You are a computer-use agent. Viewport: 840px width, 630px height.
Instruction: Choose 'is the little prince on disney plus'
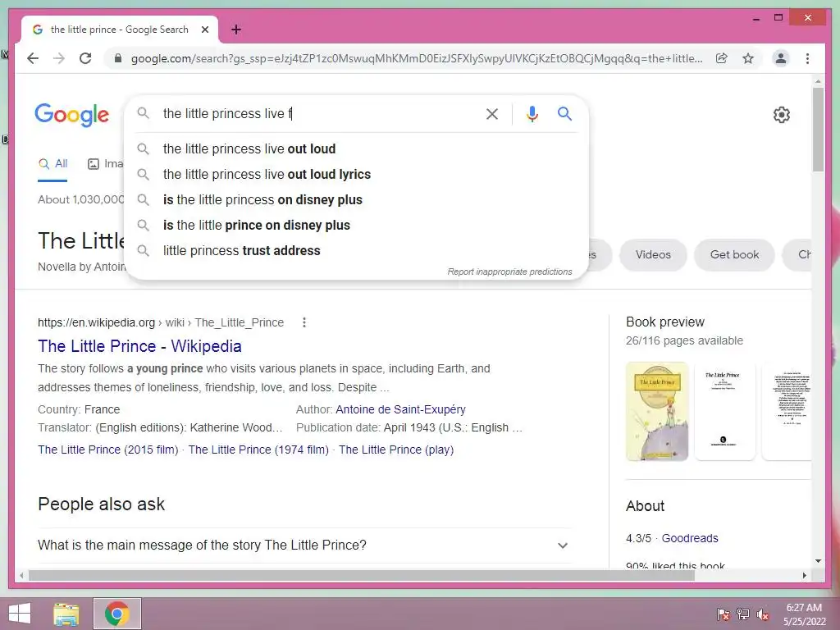[356, 226]
